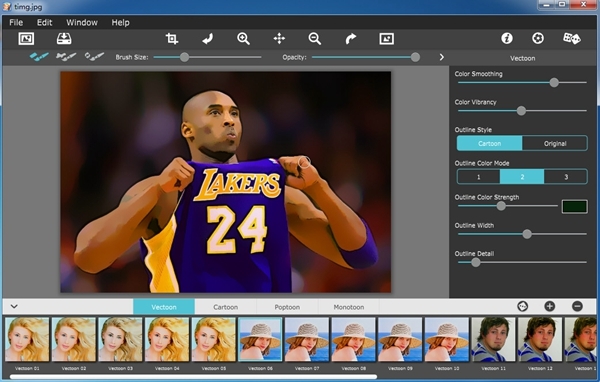Apply the Vectoon 12 preset thumbnail

pos(540,340)
